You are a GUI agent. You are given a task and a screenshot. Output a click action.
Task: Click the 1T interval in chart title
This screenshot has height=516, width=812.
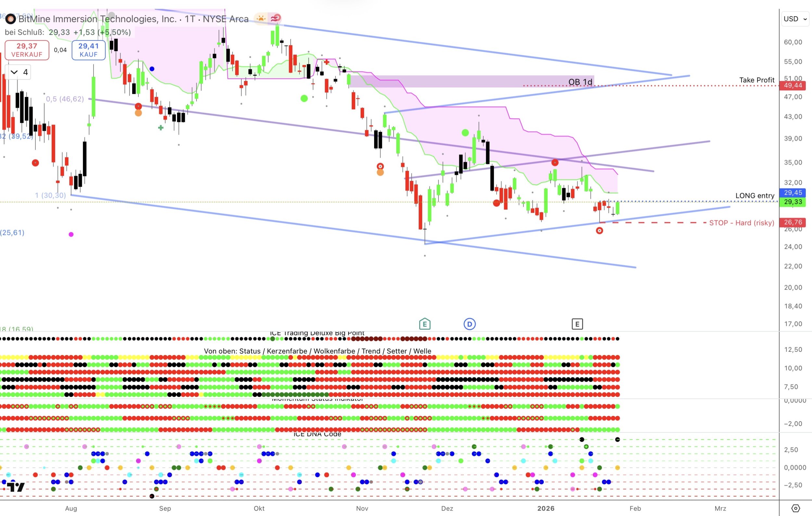coord(190,19)
